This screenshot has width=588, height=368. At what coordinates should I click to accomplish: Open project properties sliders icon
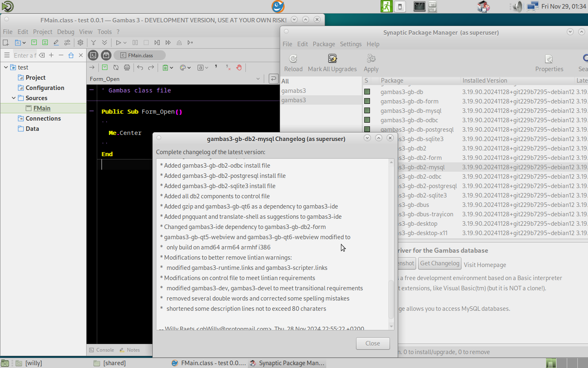coord(67,43)
